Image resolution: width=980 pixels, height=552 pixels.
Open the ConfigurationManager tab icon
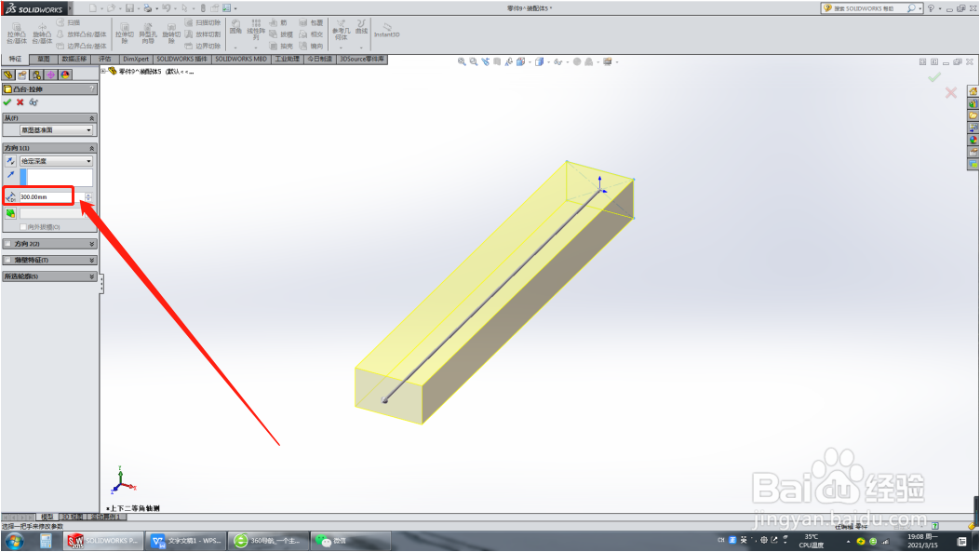(x=37, y=75)
